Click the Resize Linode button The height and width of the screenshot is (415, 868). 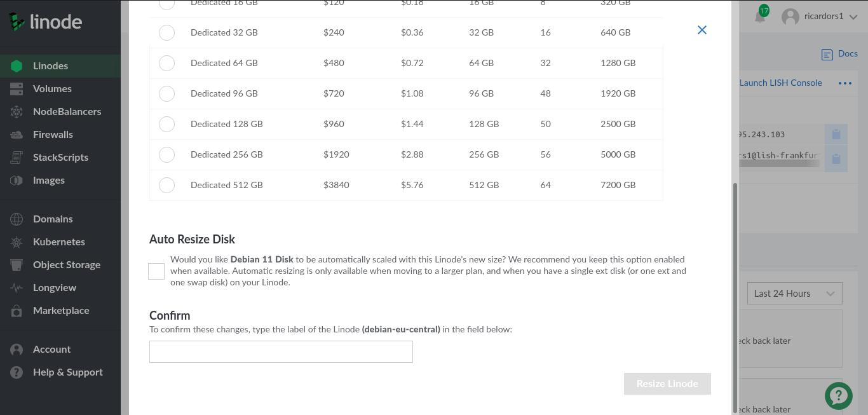pos(667,384)
